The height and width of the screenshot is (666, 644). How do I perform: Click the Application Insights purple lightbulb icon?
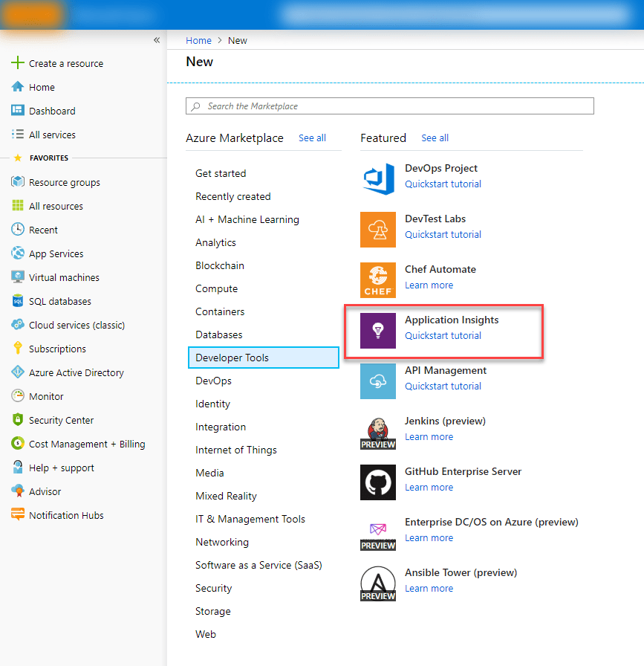click(x=378, y=331)
